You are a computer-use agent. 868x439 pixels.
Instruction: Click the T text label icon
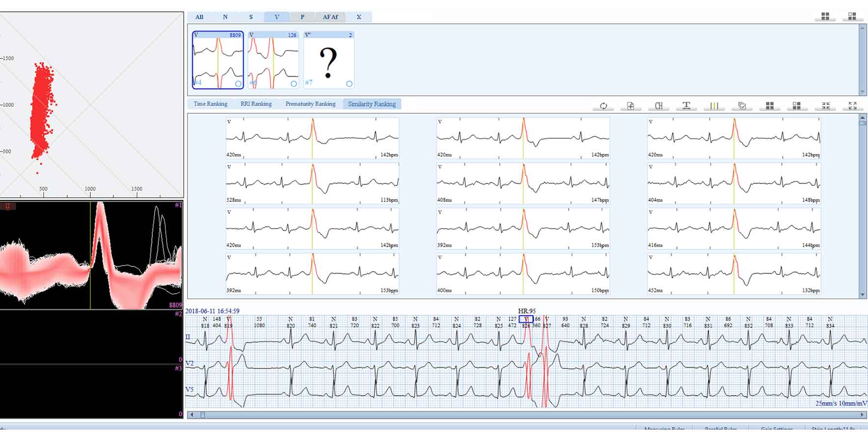point(686,106)
